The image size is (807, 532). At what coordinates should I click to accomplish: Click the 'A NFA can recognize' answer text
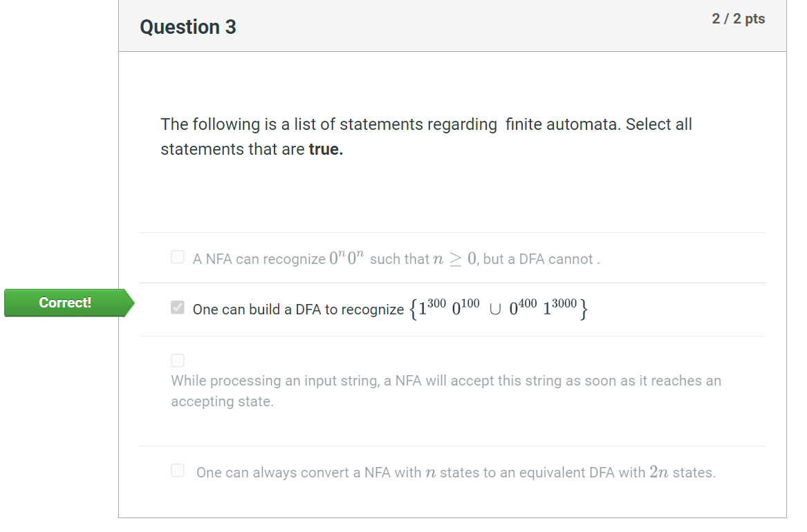click(396, 258)
